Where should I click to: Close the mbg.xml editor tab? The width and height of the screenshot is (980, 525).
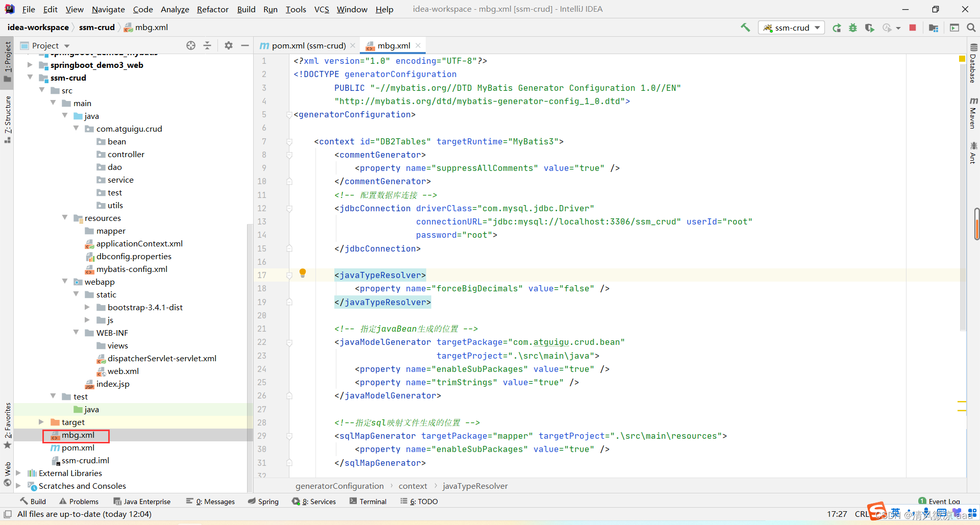[x=419, y=45]
